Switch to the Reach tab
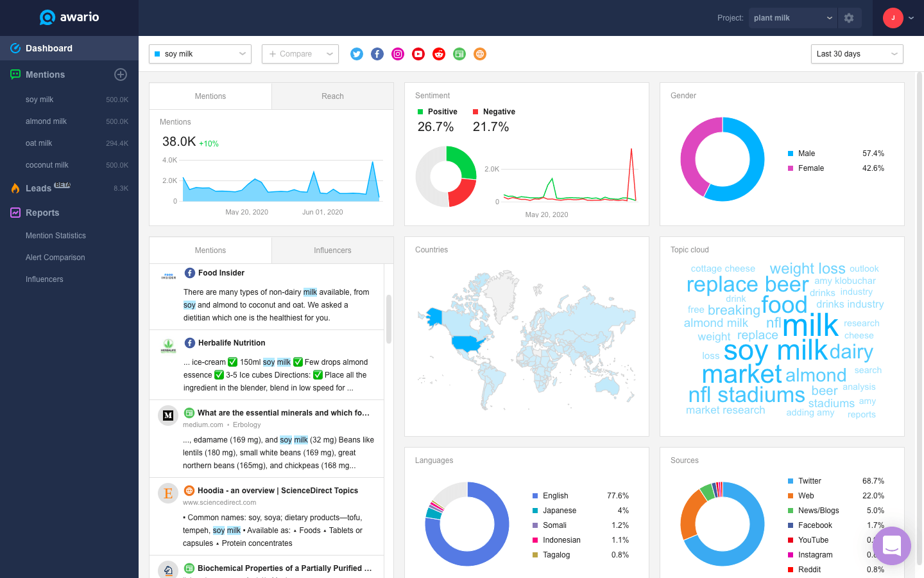The height and width of the screenshot is (578, 924). click(332, 96)
